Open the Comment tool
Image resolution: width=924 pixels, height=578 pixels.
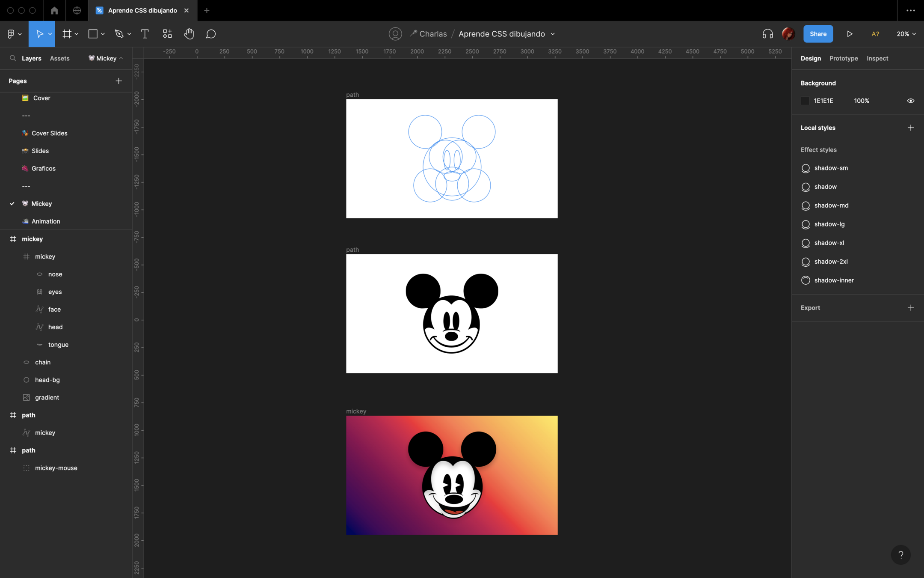(x=210, y=34)
